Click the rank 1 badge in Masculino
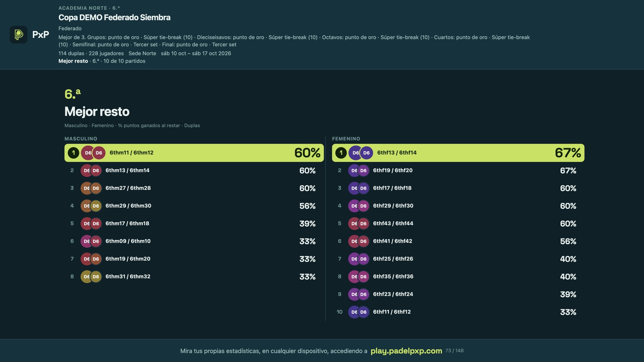This screenshot has width=644, height=362. 73,153
